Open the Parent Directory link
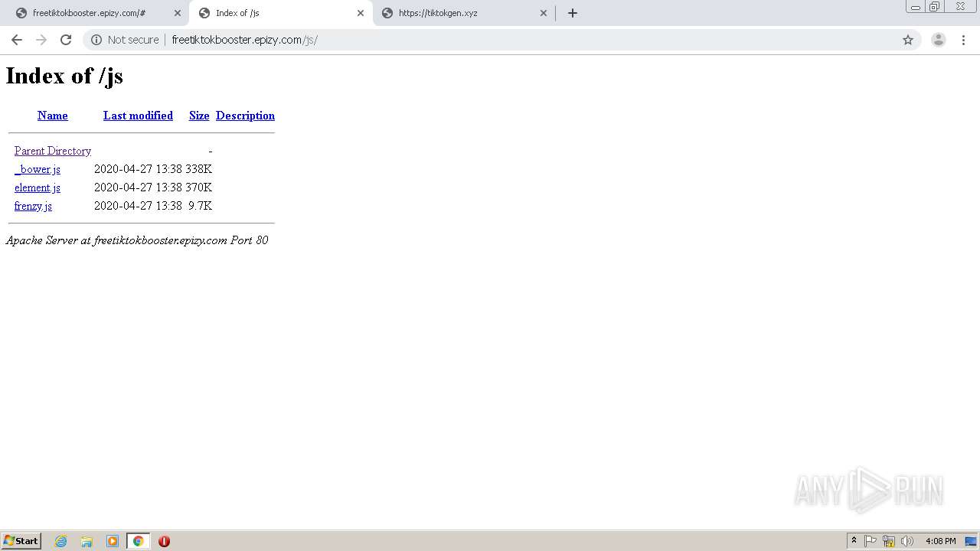 [53, 151]
